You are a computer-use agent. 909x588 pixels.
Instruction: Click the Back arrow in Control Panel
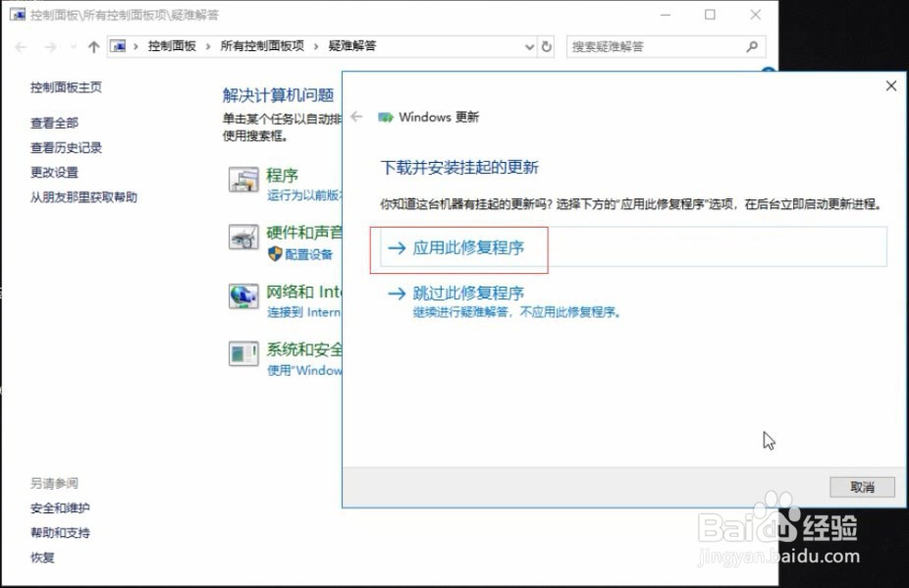pyautogui.click(x=21, y=47)
